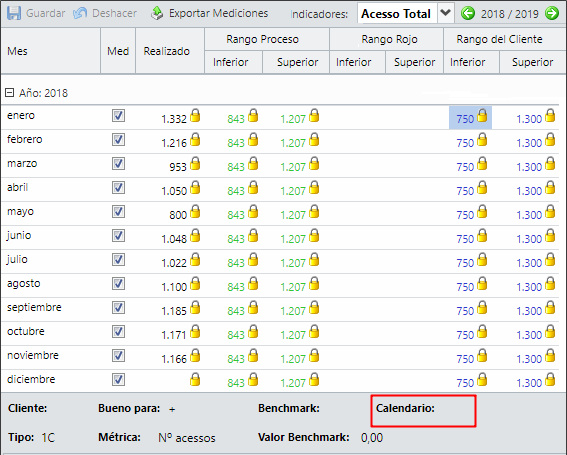Go to next year with green right arrow
567x455 pixels.
click(552, 13)
